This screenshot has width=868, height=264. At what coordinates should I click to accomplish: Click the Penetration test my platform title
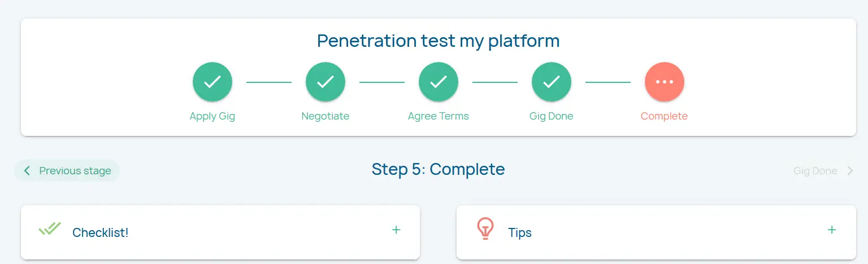[x=438, y=41]
